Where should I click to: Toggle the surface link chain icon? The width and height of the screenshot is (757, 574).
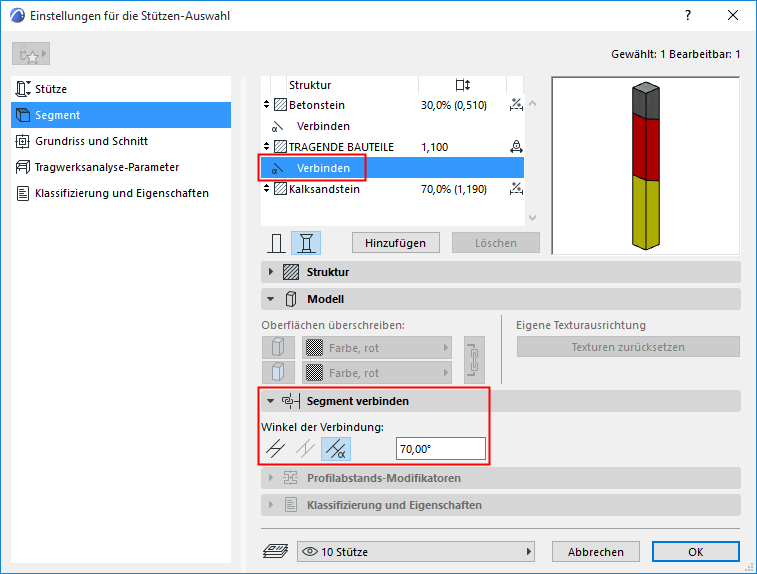tap(474, 360)
